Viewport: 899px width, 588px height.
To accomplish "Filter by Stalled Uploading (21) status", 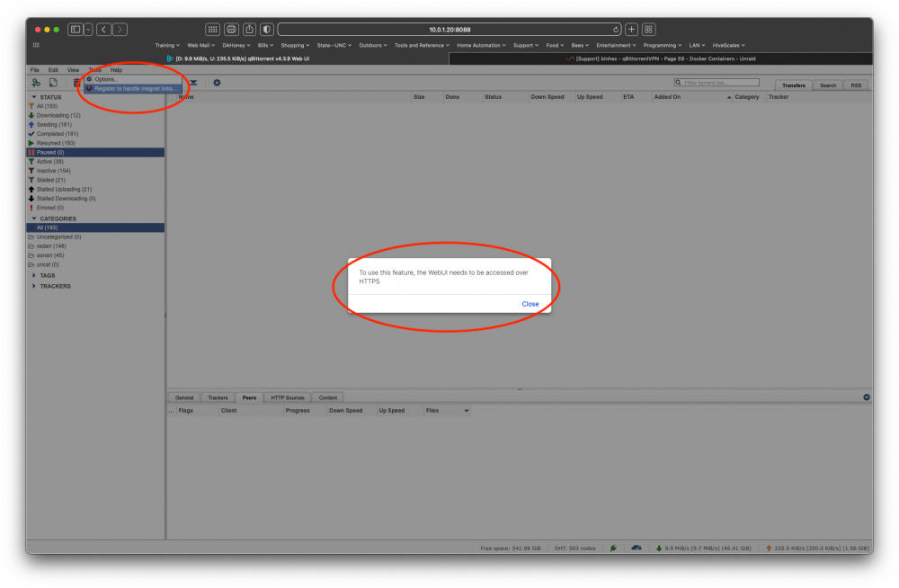I will click(x=64, y=190).
